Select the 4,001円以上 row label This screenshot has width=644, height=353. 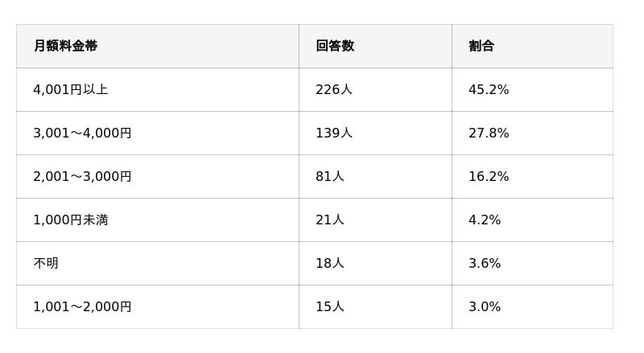coord(71,89)
